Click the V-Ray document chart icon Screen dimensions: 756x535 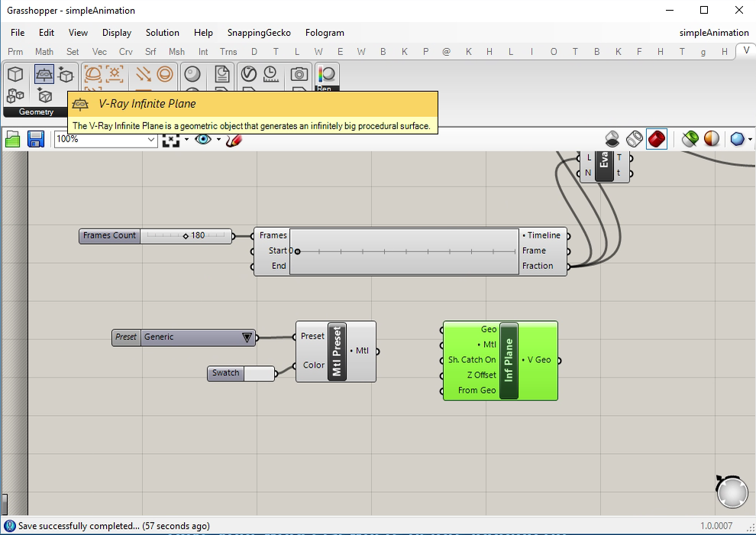click(221, 74)
